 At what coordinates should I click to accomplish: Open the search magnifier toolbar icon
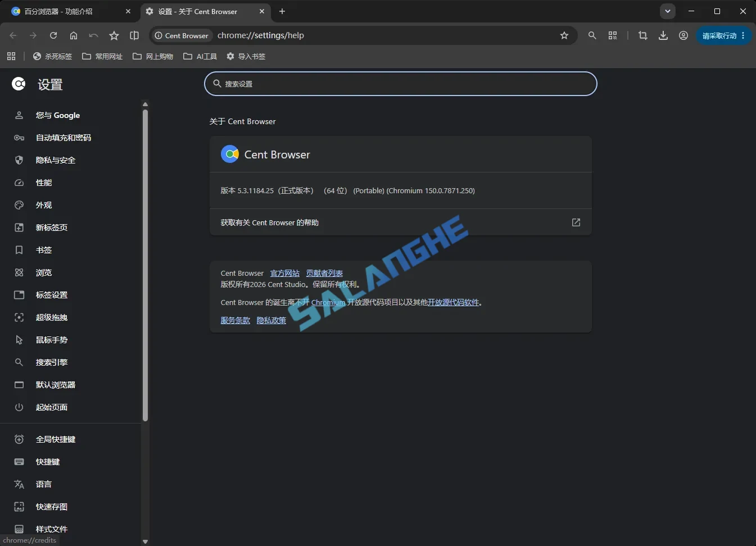[x=592, y=35]
